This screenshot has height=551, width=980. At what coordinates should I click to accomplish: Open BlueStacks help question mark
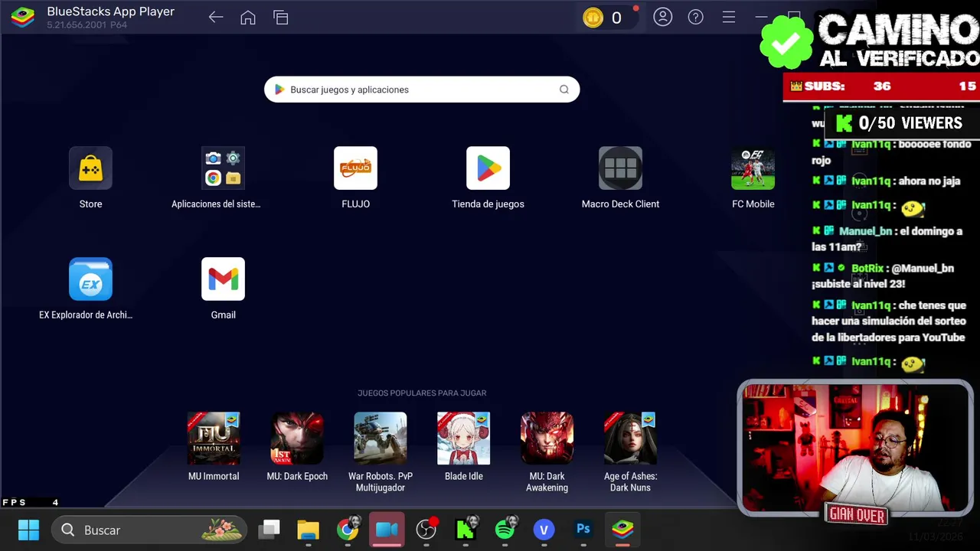click(x=696, y=17)
